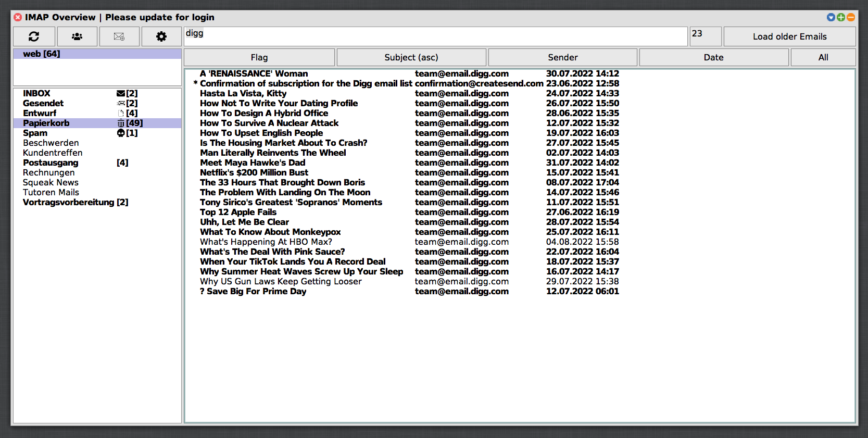Sort by the Subject (asc) column

tap(411, 57)
